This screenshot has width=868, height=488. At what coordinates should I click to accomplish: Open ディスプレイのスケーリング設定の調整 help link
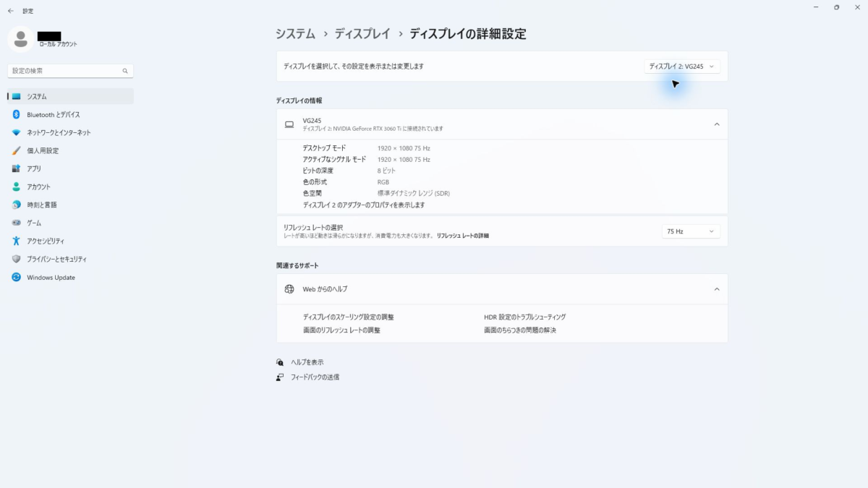pos(349,317)
